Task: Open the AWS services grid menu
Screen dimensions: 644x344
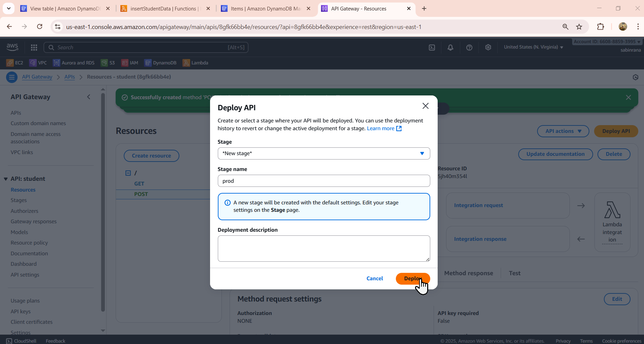Action: 34,48
